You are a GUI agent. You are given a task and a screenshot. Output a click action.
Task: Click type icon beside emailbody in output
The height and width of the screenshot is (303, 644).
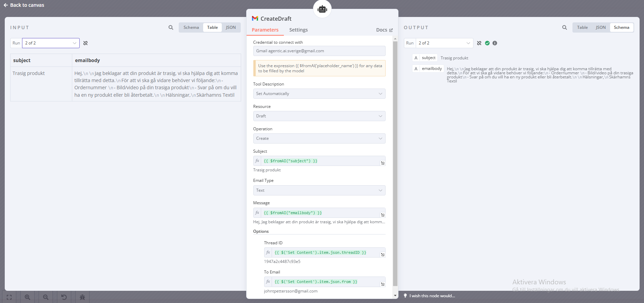(416, 69)
